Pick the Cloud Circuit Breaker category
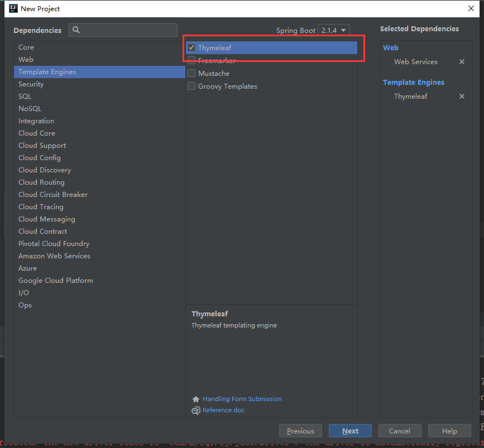 99,195
